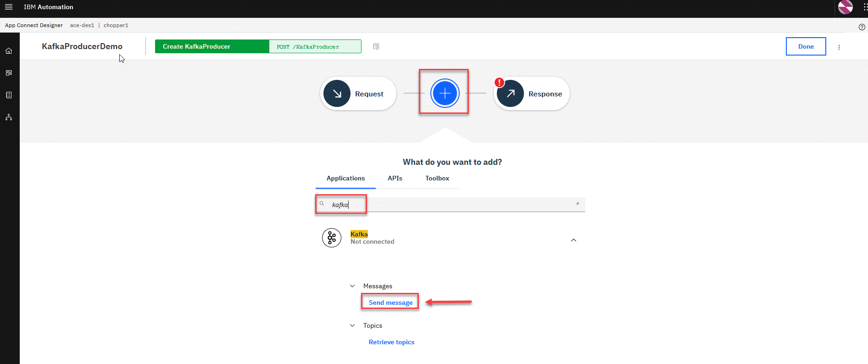Select the Response node in flow

531,94
